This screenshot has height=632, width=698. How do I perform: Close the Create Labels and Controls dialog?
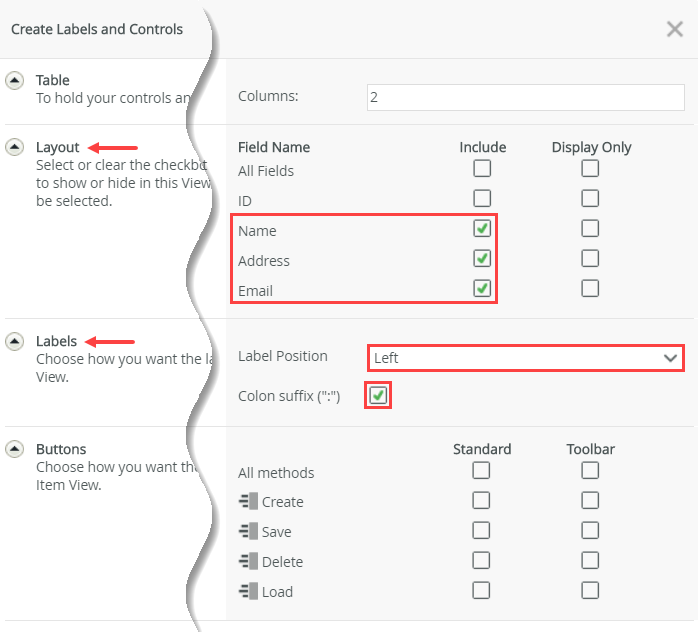pos(675,29)
